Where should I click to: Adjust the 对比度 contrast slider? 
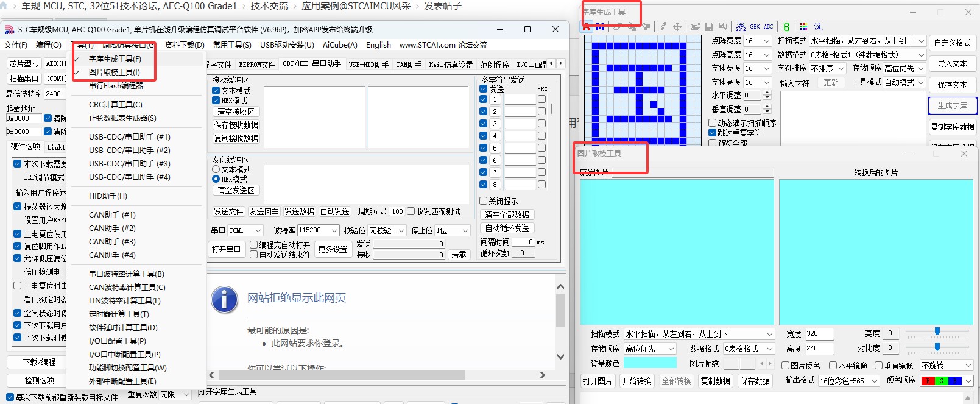click(x=937, y=347)
